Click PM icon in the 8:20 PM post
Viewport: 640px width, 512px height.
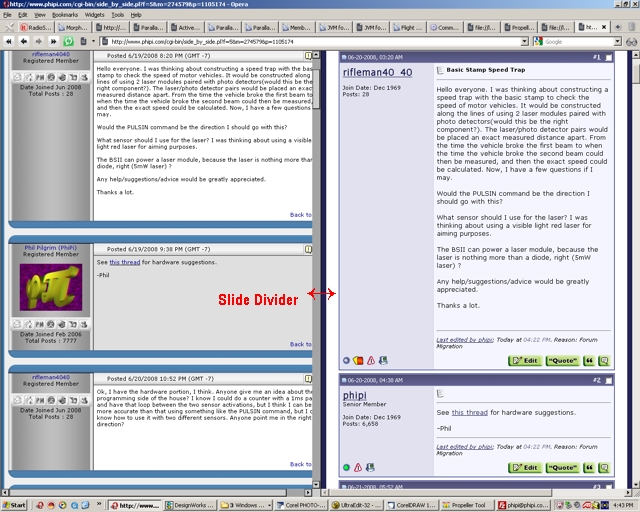(x=40, y=77)
